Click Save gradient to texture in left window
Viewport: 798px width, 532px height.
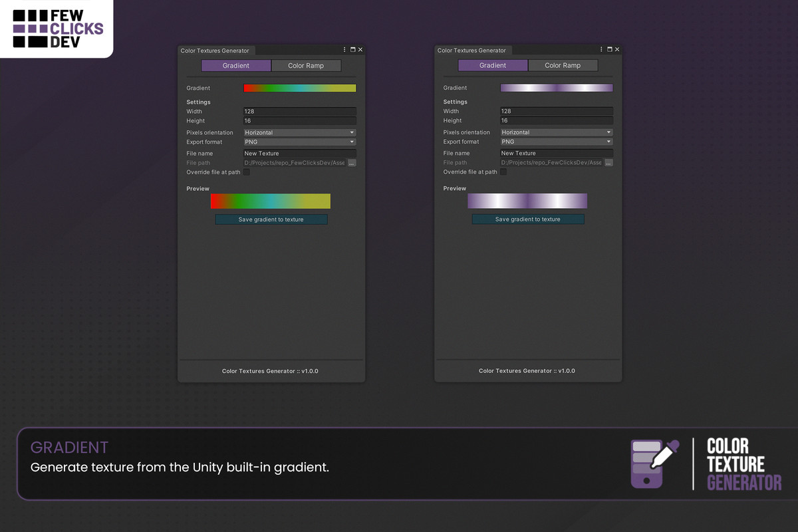[271, 219]
